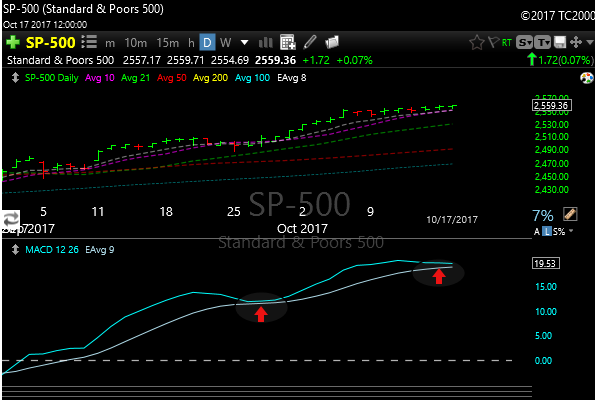Open the T dropdown button

(543, 43)
